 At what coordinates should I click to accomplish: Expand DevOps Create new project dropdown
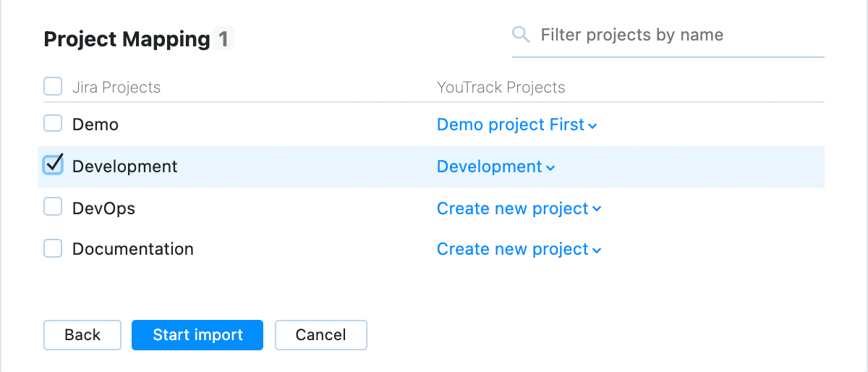coord(513,208)
